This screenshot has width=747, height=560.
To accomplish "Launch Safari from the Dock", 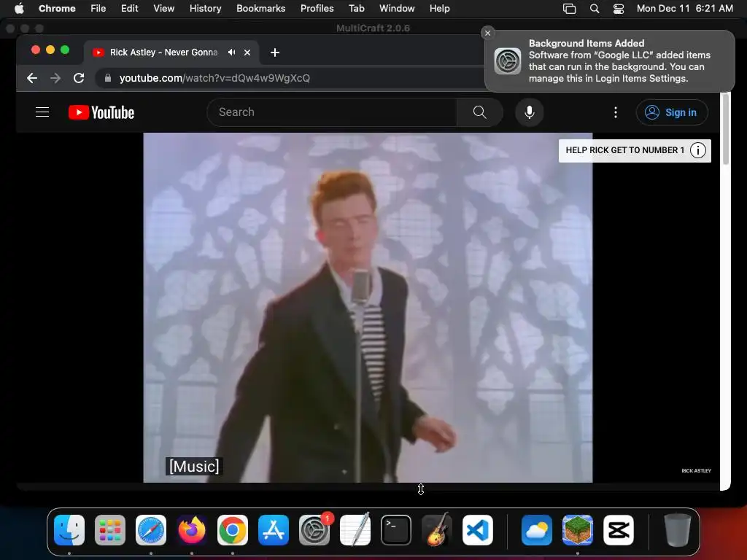I will click(151, 530).
